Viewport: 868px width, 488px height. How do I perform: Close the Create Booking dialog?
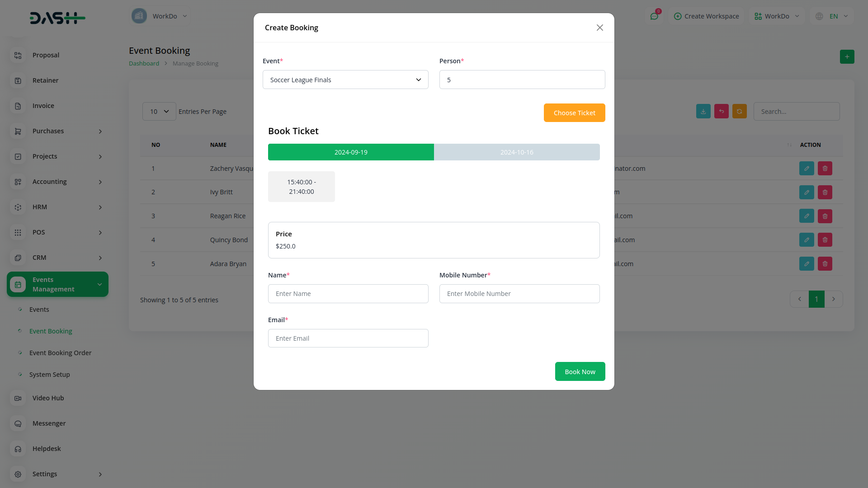[x=599, y=28]
